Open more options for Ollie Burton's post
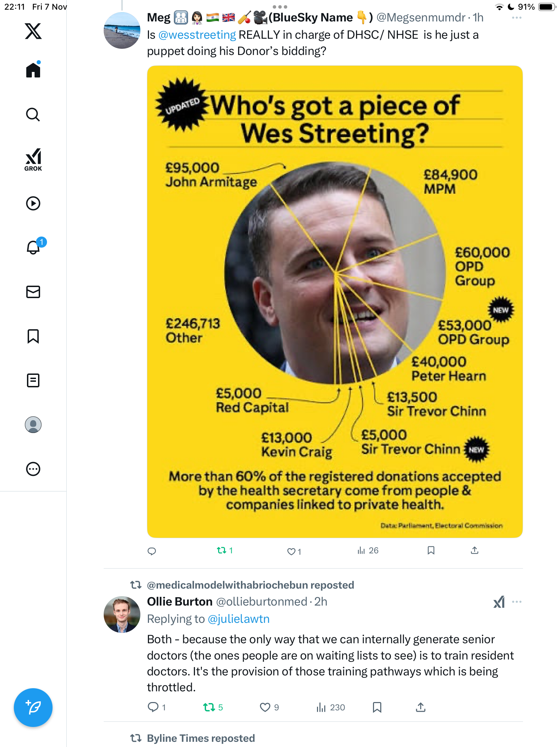Screen dimensions: 560x747 (516, 602)
